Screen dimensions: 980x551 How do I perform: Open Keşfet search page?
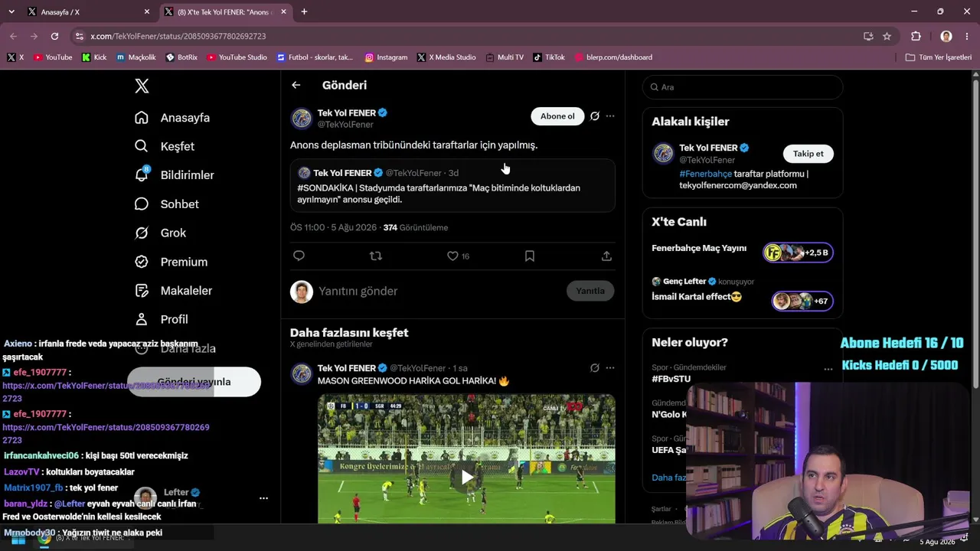[165, 146]
